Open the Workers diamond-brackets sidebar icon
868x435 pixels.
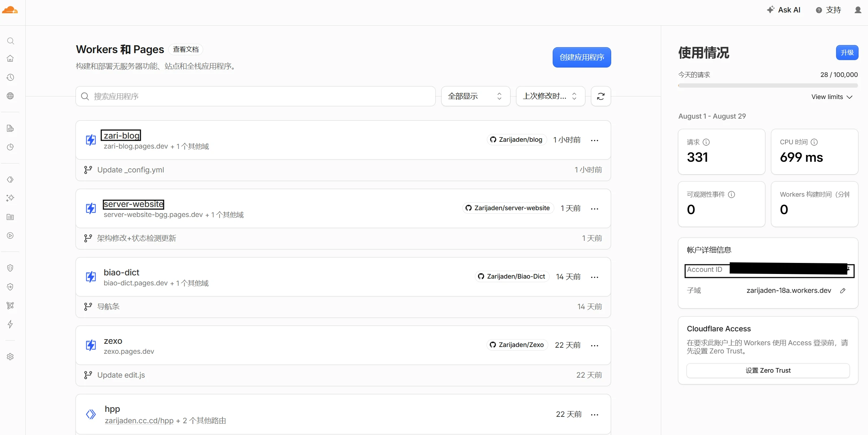click(10, 180)
